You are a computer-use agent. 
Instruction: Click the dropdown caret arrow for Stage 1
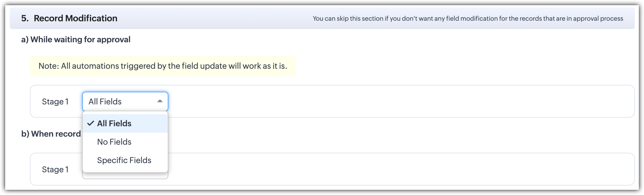[160, 101]
